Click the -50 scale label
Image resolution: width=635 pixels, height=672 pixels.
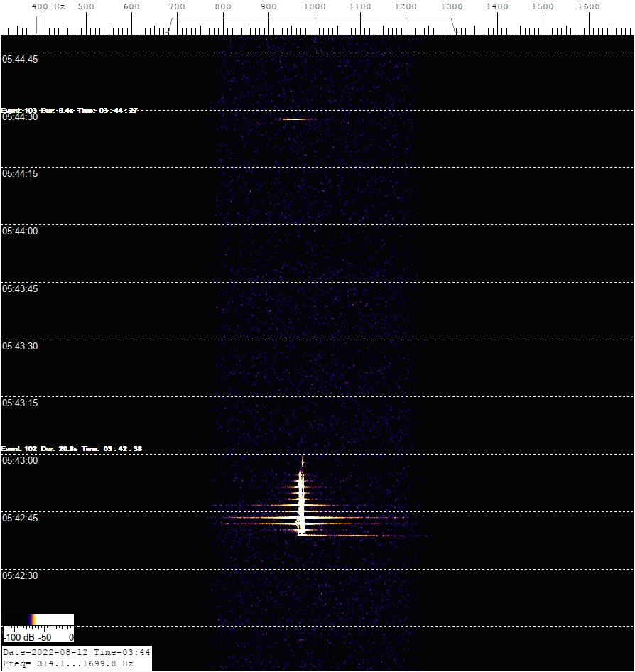45,637
